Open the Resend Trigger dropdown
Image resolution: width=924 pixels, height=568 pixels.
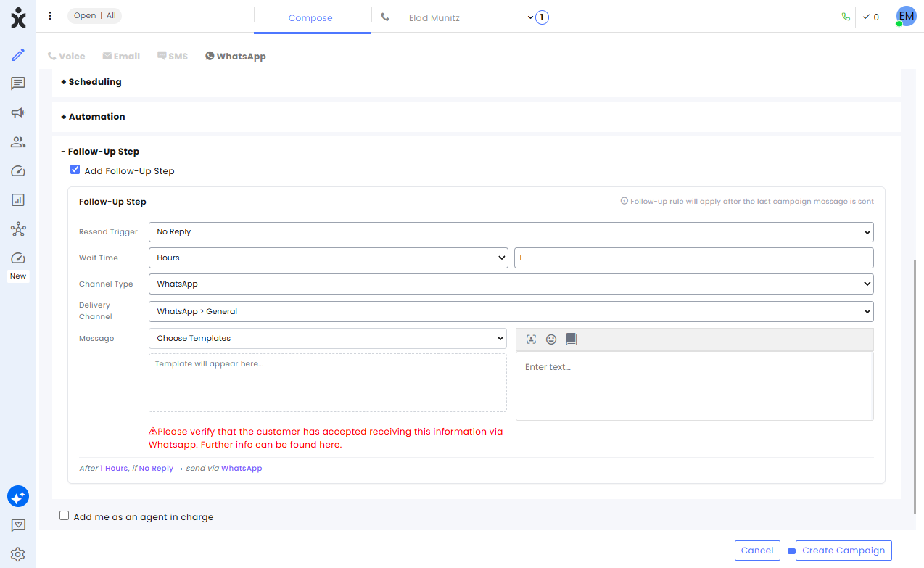tap(511, 232)
